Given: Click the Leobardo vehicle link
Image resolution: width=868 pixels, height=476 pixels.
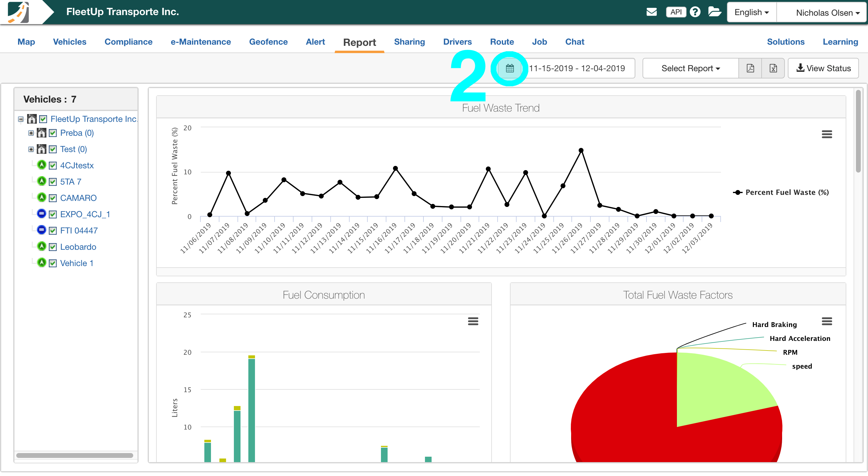Looking at the screenshot, I should [78, 247].
